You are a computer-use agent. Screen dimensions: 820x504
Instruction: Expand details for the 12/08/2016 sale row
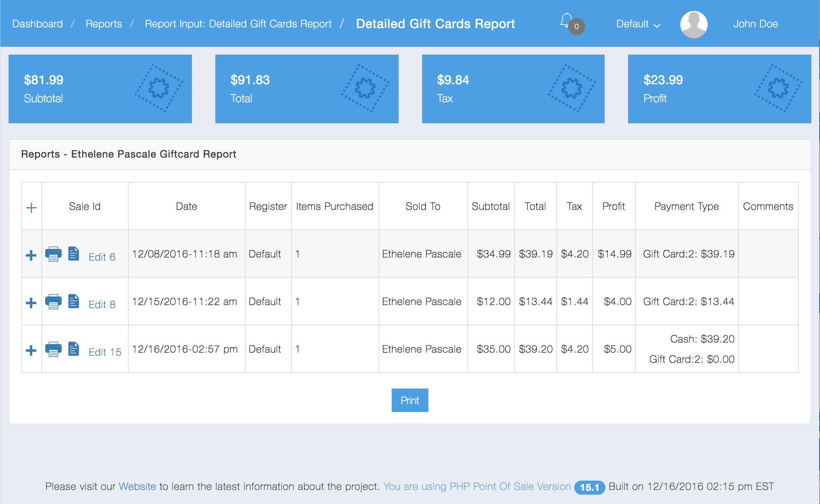pyautogui.click(x=31, y=254)
